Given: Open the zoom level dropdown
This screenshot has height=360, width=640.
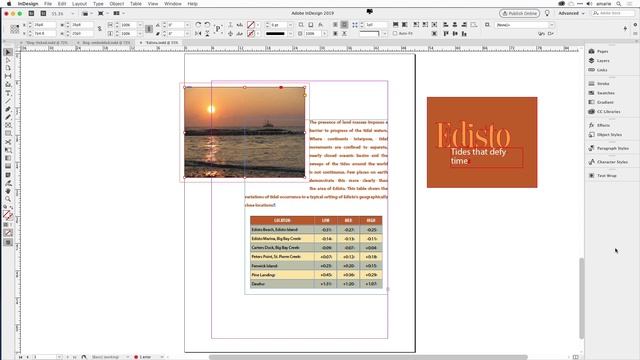Looking at the screenshot, I should (73, 13).
